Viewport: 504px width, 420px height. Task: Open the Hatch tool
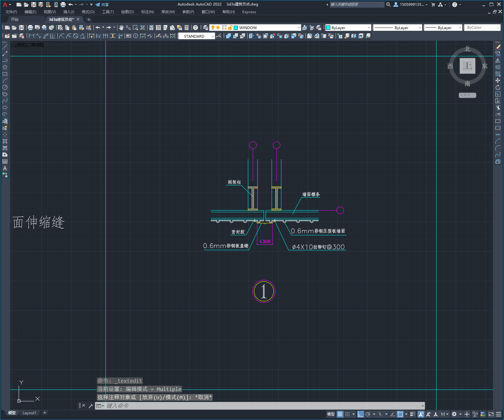5,141
